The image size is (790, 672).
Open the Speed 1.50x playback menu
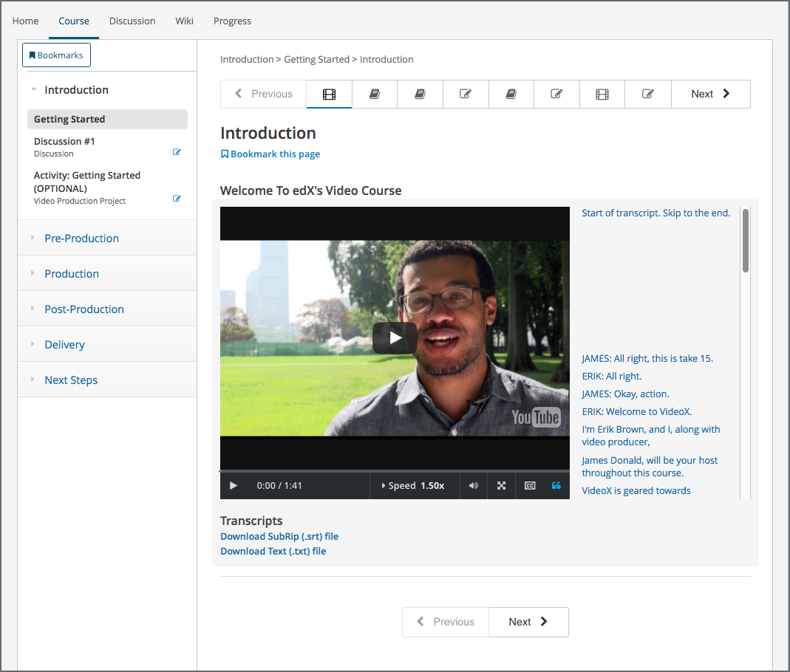click(x=414, y=485)
